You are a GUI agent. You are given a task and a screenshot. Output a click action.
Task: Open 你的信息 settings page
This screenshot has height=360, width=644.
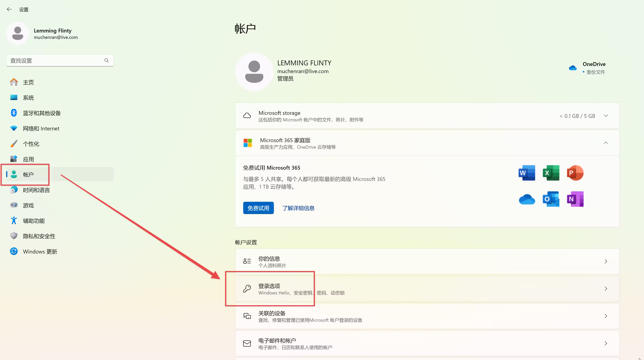pyautogui.click(x=427, y=262)
